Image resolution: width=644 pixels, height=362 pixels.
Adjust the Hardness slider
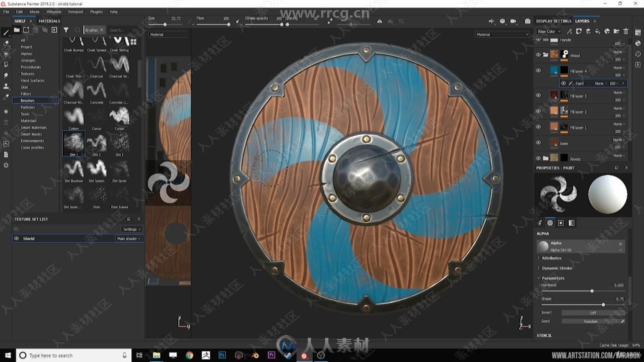(x=583, y=291)
